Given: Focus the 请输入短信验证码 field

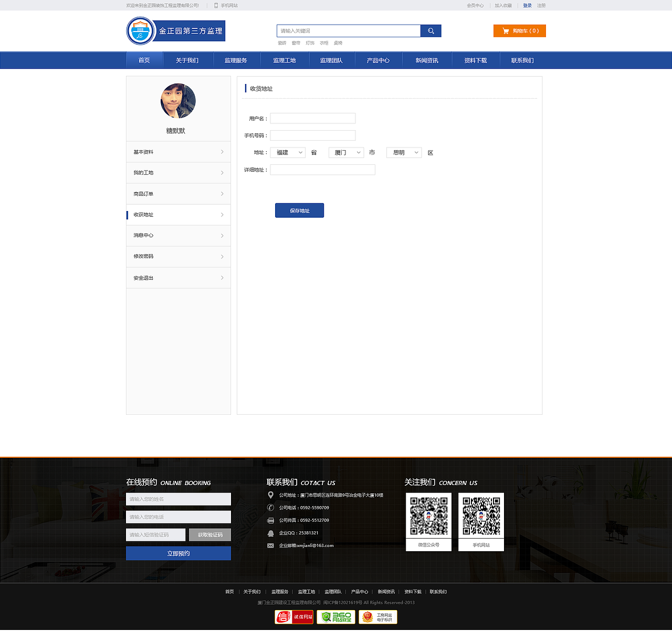Looking at the screenshot, I should point(156,535).
